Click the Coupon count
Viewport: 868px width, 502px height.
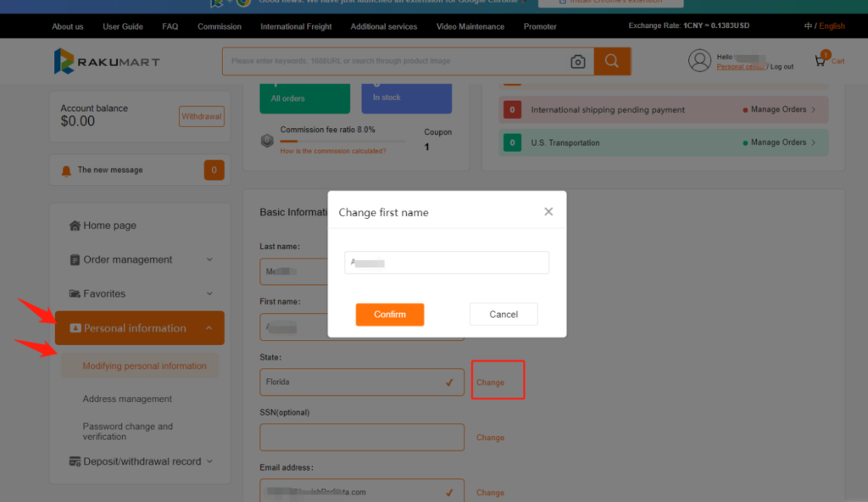click(x=427, y=147)
